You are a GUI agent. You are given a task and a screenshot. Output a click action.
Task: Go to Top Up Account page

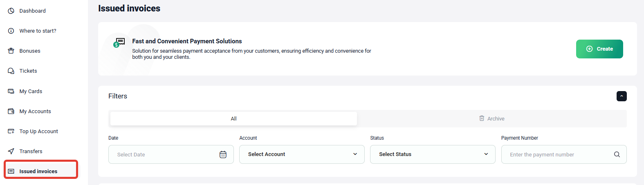(x=39, y=131)
